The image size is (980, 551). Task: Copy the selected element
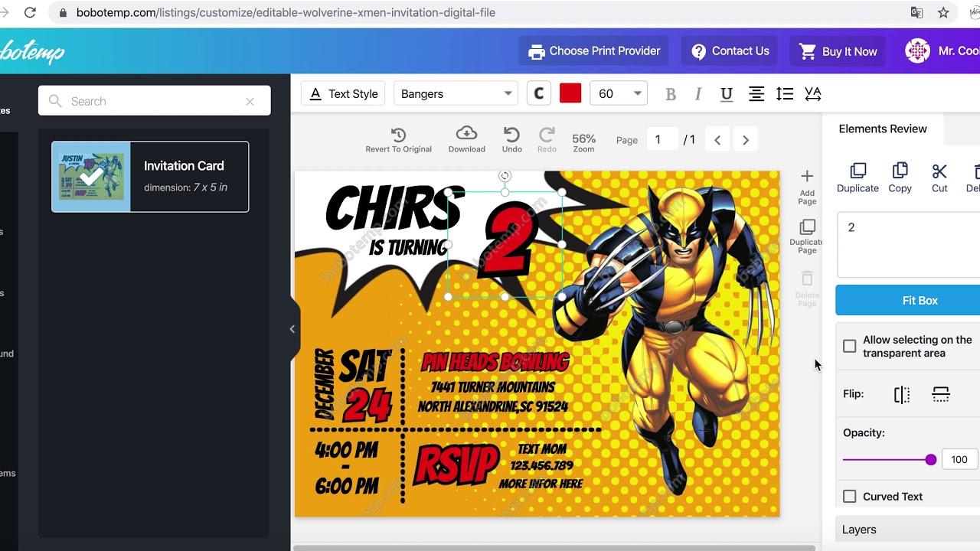point(900,178)
